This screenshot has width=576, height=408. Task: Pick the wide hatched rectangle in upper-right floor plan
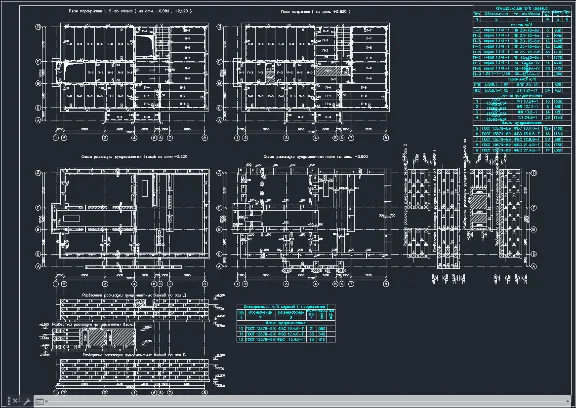point(328,71)
